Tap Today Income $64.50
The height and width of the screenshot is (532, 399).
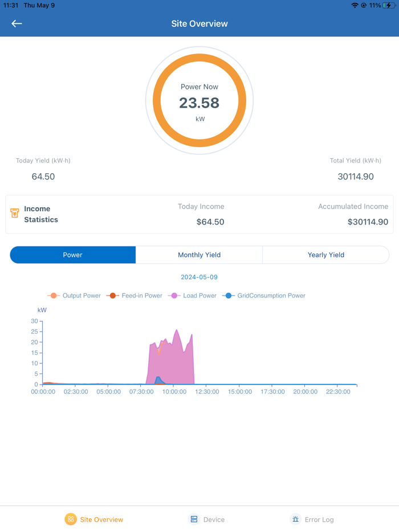(x=210, y=222)
